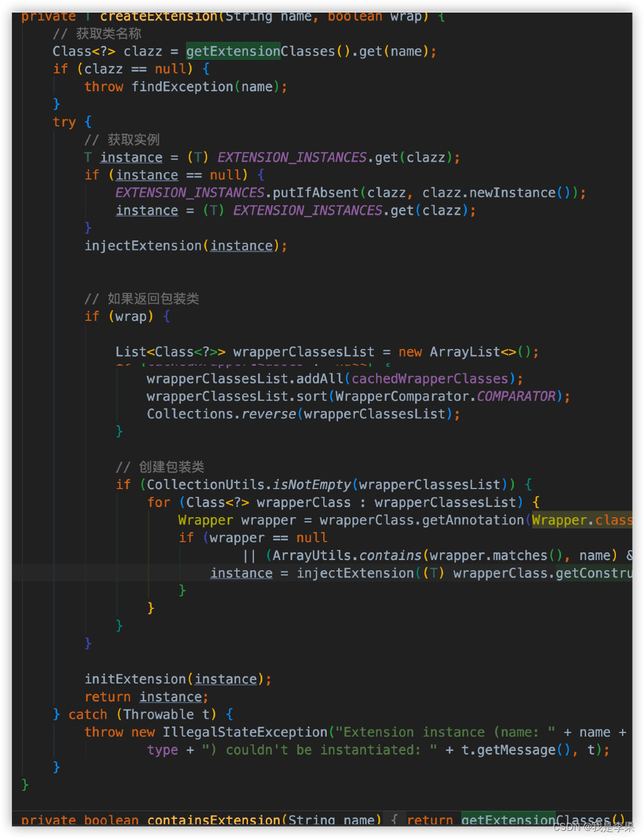
Task: Click the comment '// 如果返回包装类'
Action: tap(142, 299)
